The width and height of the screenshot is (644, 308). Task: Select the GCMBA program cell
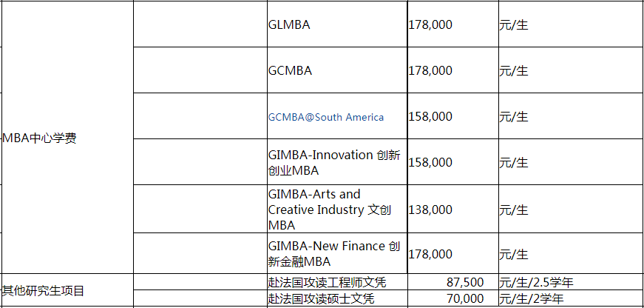click(x=337, y=70)
